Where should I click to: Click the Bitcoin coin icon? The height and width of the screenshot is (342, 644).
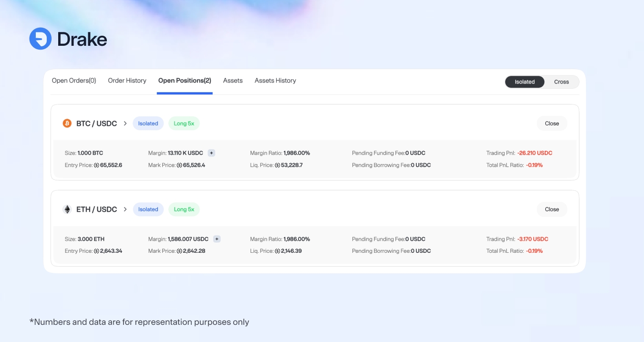click(x=67, y=124)
